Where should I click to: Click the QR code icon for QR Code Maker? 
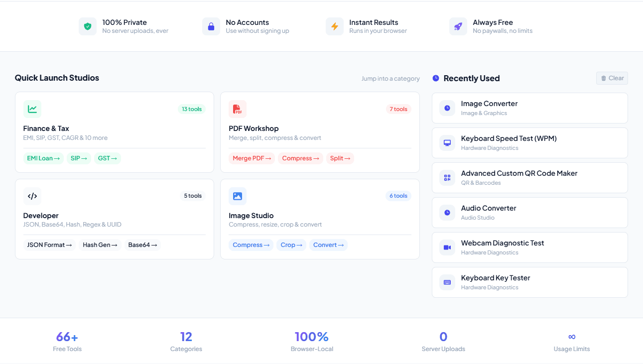447,178
